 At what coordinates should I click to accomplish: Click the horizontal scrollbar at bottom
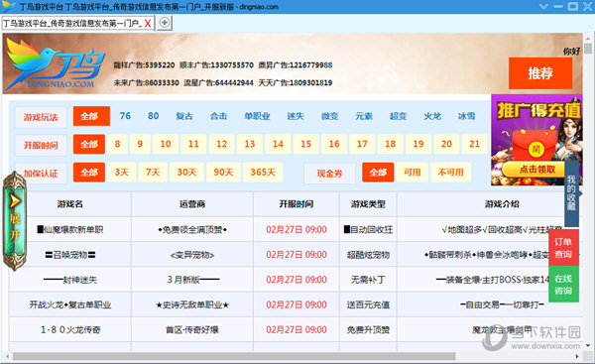[234, 356]
